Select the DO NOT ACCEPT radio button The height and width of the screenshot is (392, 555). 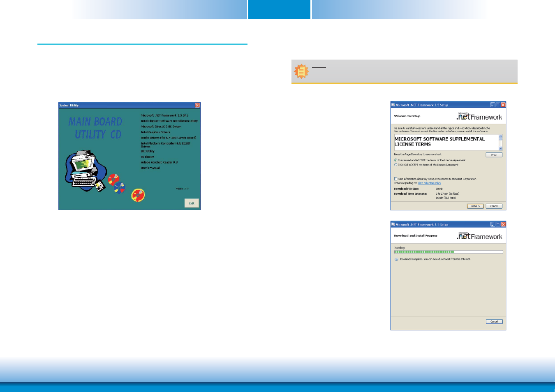point(396,165)
